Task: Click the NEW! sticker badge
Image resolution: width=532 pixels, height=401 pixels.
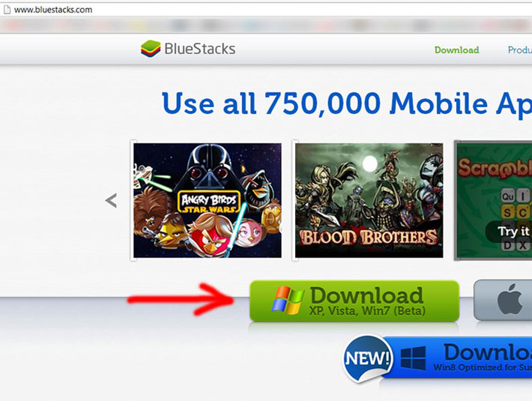Action: point(367,358)
